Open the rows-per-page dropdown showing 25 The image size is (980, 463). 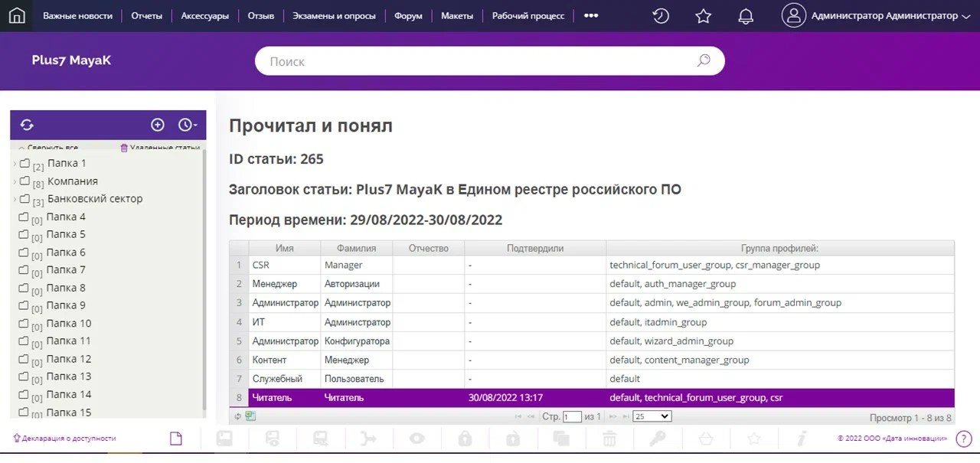(x=652, y=416)
